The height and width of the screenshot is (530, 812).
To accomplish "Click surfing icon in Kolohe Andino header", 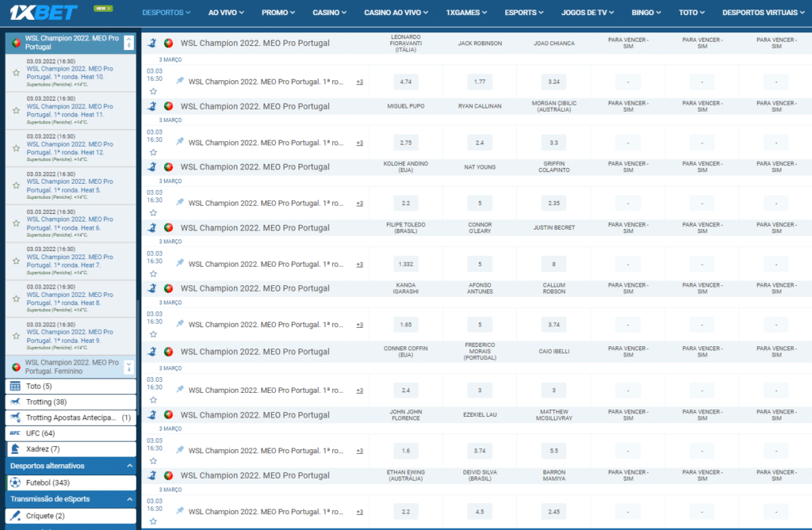I will (152, 166).
